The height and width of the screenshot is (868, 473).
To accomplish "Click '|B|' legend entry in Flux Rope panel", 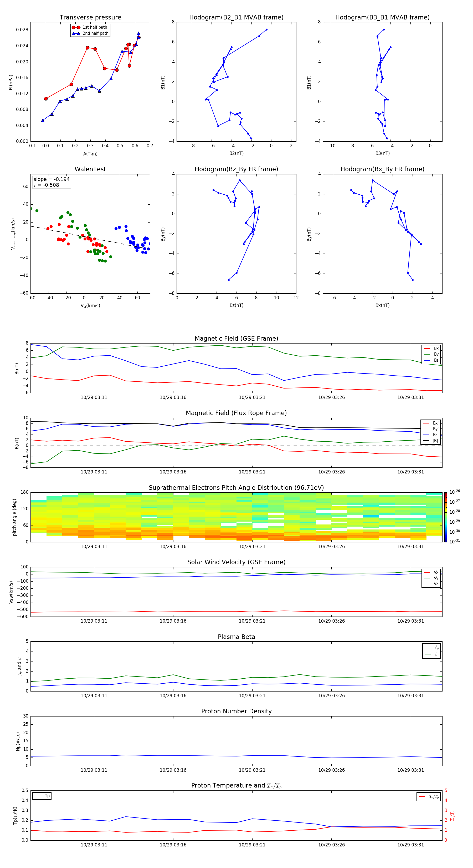I will [x=431, y=441].
